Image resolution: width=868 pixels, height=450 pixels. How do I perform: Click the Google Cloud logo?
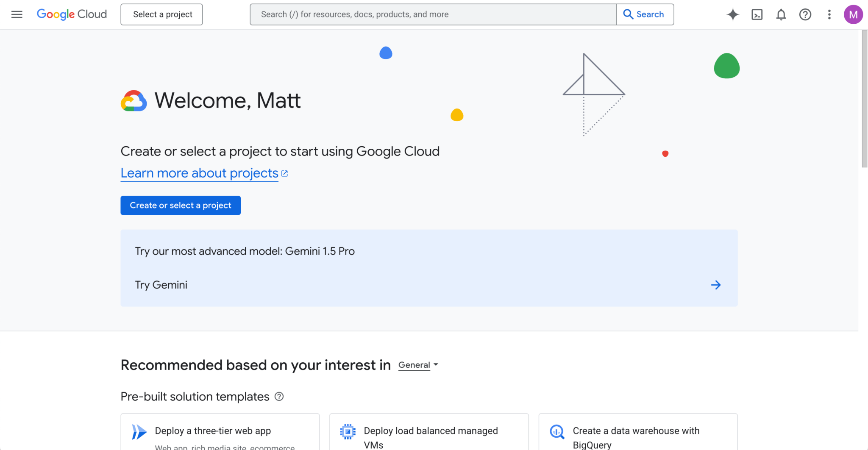click(72, 14)
